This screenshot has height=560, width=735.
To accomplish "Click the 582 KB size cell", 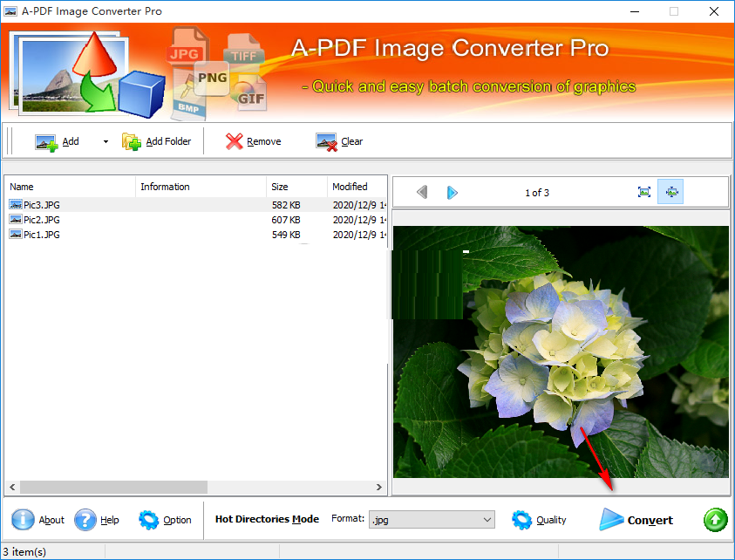I will coord(286,205).
